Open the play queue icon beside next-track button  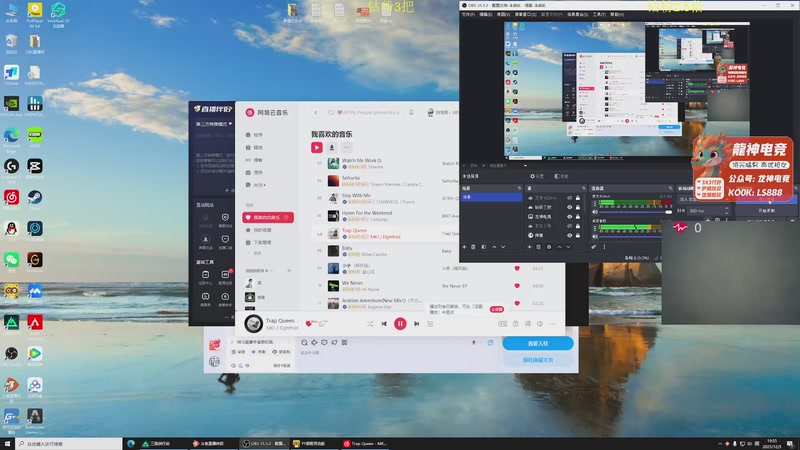click(430, 323)
